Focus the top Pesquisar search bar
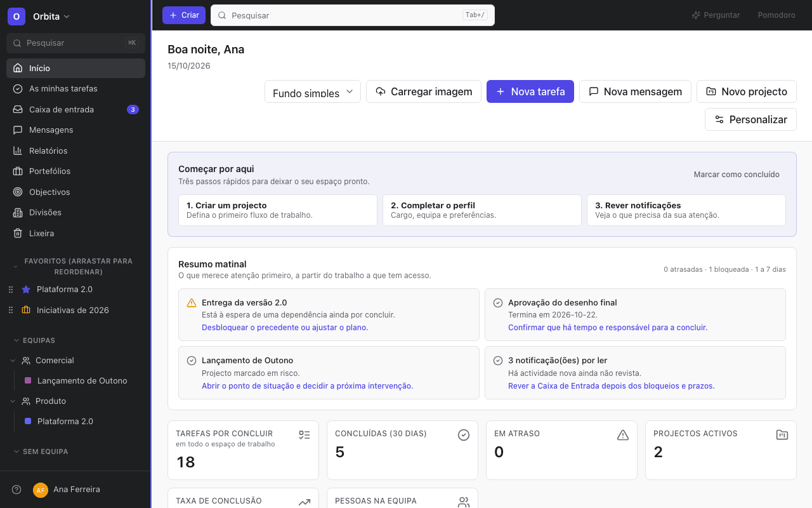Image resolution: width=812 pixels, height=508 pixels. click(353, 15)
